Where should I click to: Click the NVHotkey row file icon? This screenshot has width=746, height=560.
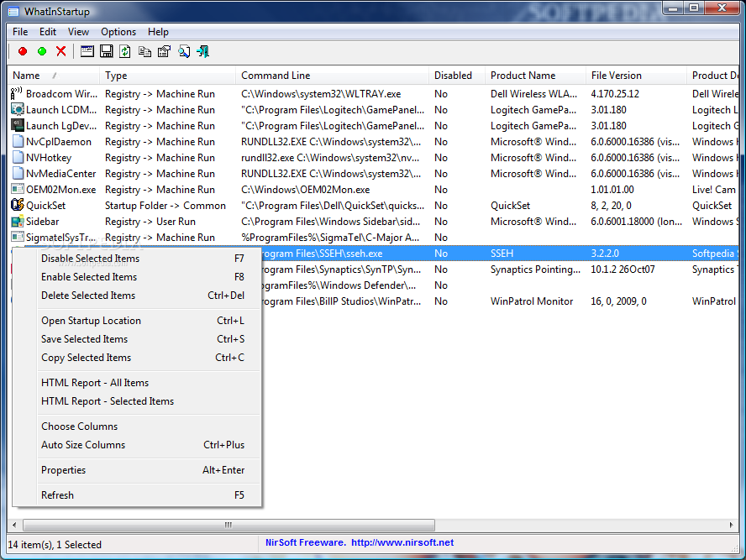[18, 158]
